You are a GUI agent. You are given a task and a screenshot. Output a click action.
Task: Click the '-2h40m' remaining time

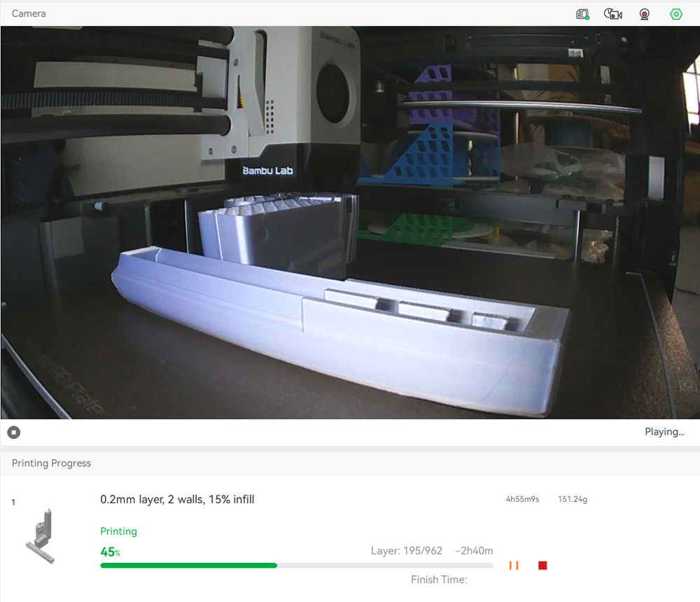474,551
